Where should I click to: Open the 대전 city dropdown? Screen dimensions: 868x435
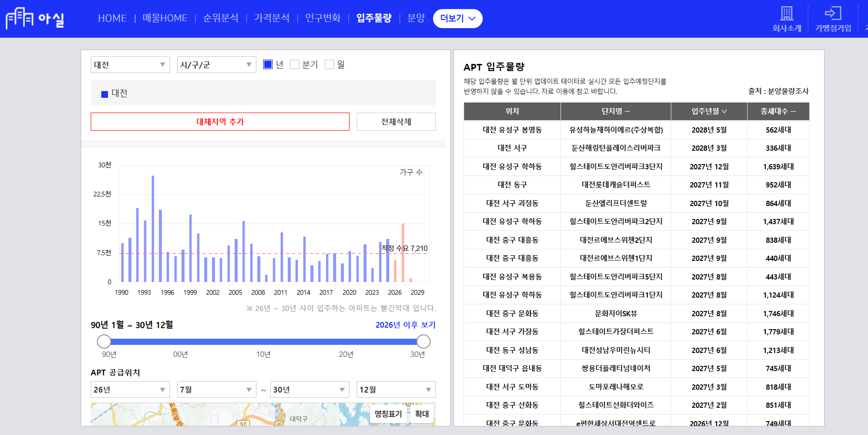click(130, 64)
